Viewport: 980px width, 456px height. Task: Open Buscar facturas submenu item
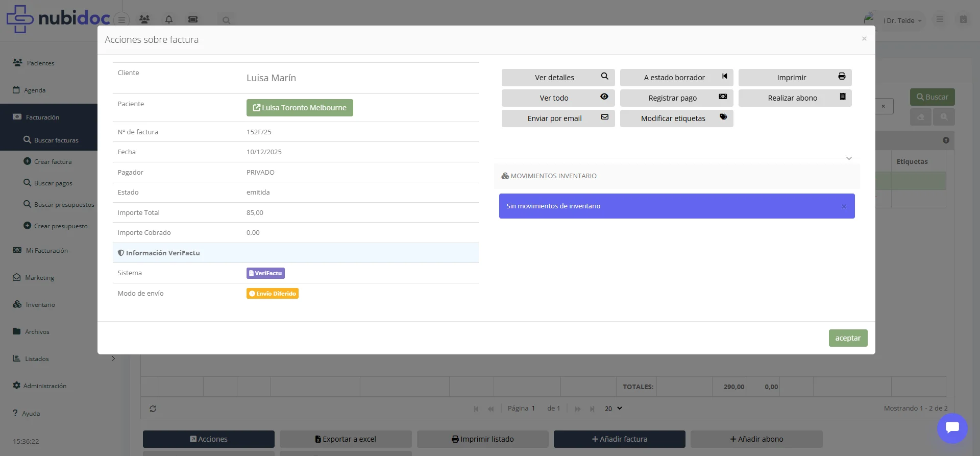click(x=51, y=140)
